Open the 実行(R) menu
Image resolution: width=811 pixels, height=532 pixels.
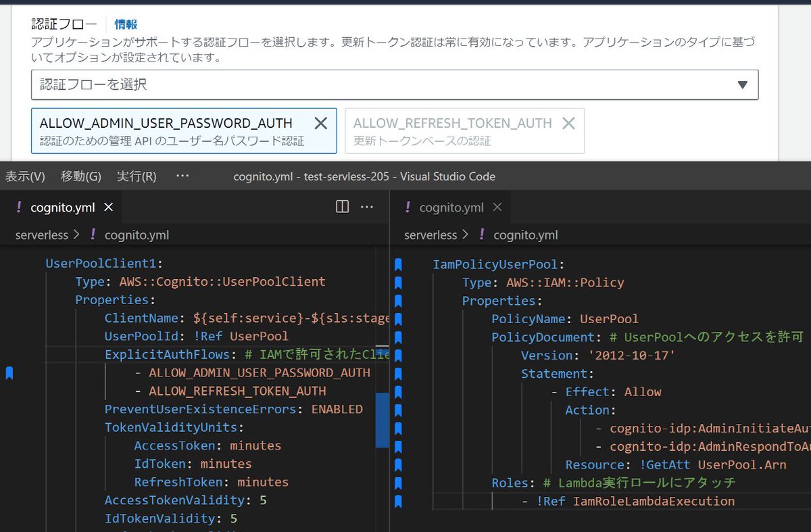(x=137, y=176)
